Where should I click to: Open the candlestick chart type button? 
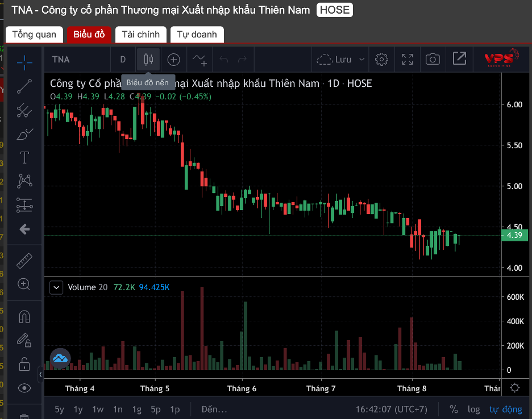pyautogui.click(x=148, y=60)
